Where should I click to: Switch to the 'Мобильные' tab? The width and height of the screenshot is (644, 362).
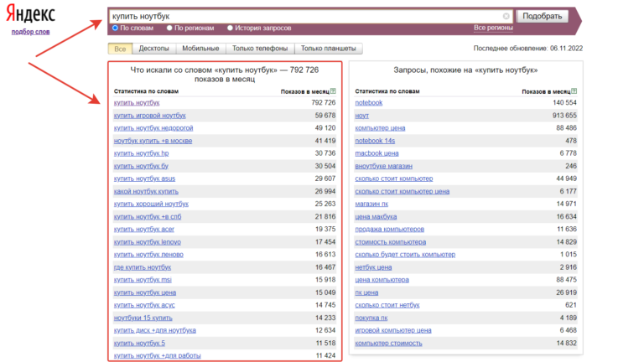click(200, 49)
